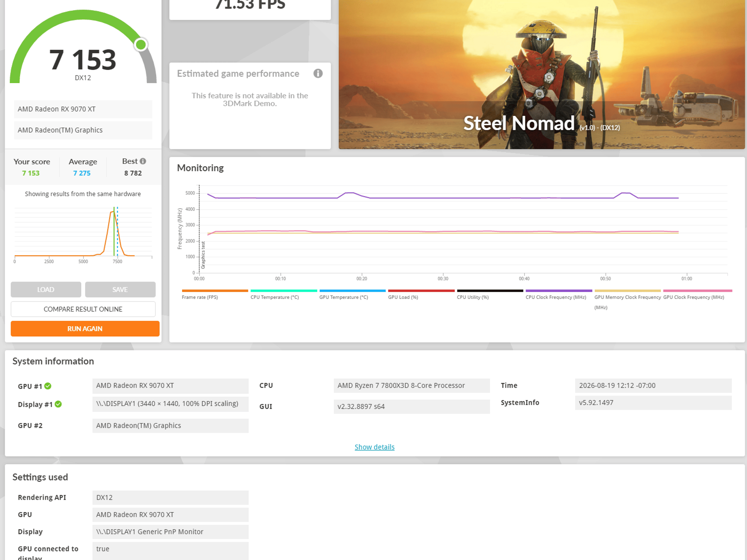Click the Rendering API value DX12
The width and height of the screenshot is (747, 560).
pyautogui.click(x=170, y=498)
